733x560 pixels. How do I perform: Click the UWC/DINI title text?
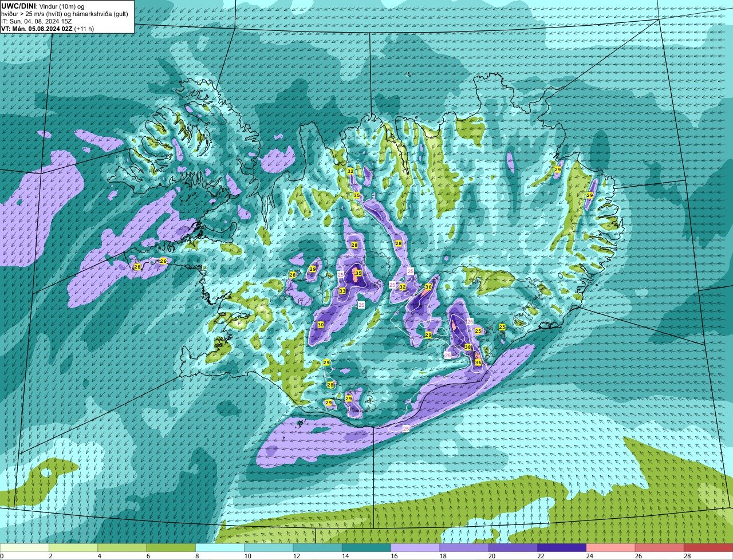pyautogui.click(x=18, y=6)
